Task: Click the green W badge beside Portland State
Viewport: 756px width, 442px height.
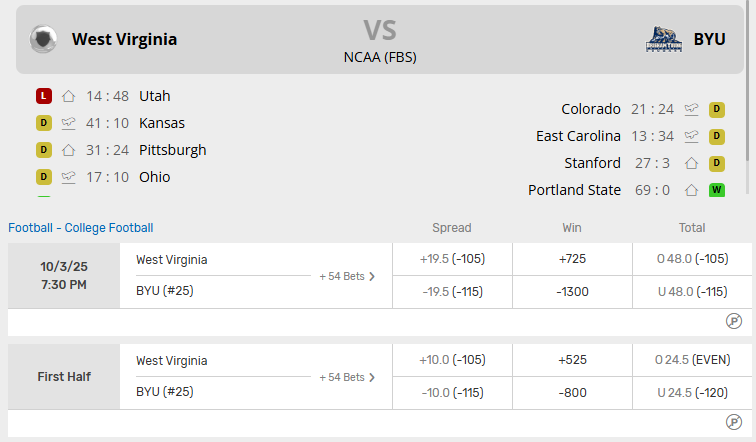Action: point(717,190)
